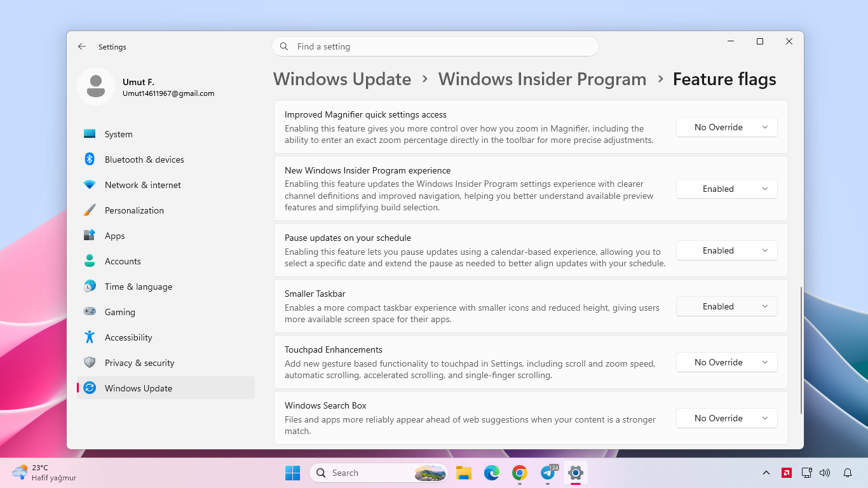Click the System monitor icon in sidebar
868x488 pixels.
[90, 134]
